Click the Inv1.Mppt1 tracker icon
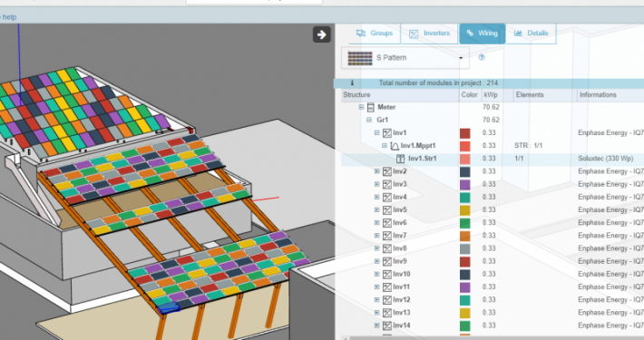This screenshot has width=644, height=340. point(395,146)
